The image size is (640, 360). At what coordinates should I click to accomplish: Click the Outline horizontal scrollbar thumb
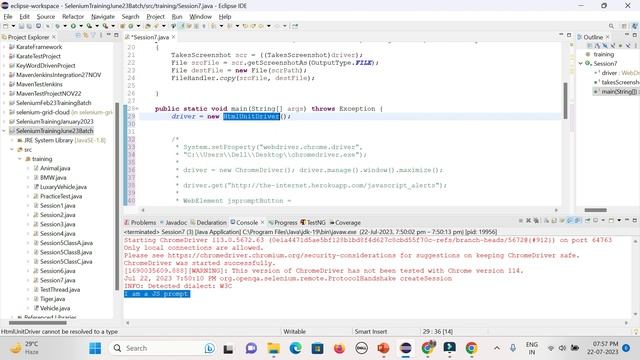(596, 210)
